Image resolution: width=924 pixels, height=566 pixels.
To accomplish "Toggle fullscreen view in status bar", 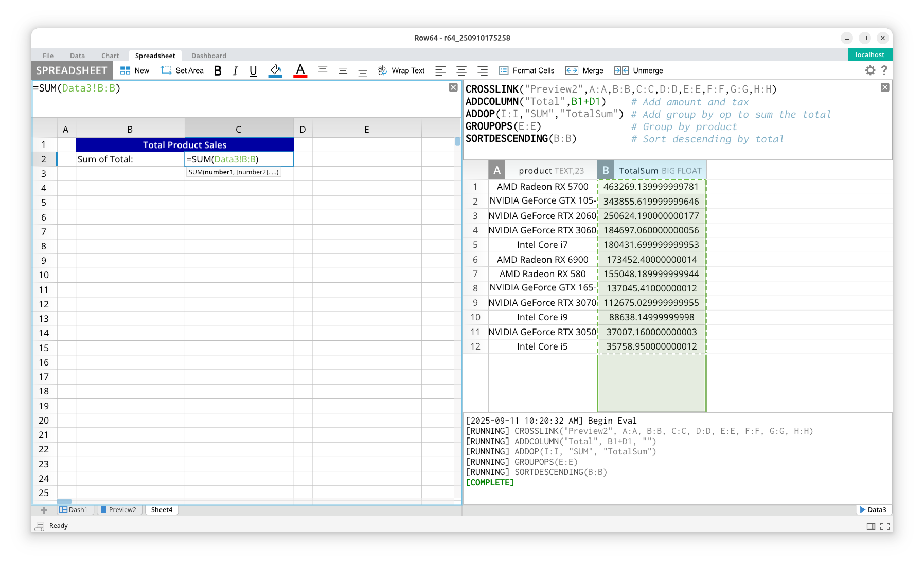I will coord(885,526).
